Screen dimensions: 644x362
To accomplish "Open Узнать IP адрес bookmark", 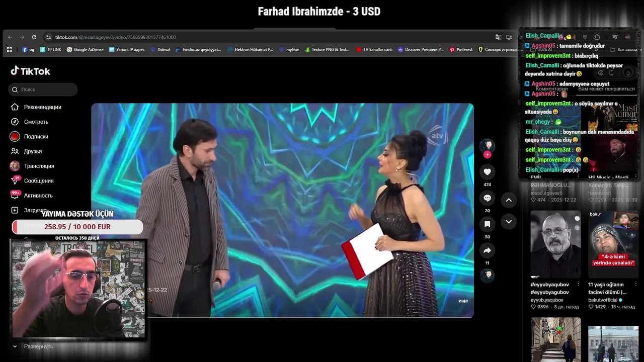I will 127,50.
